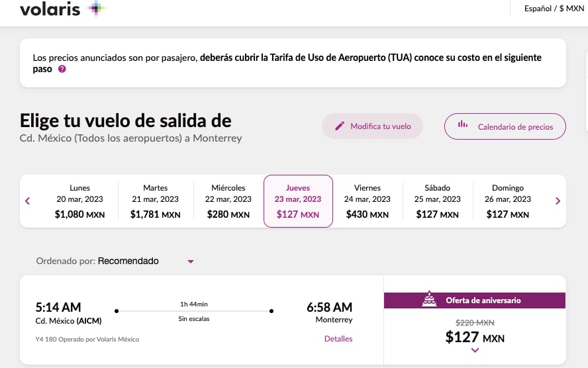Click the purple help question mark icon
This screenshot has height=368, width=588.
62,69
